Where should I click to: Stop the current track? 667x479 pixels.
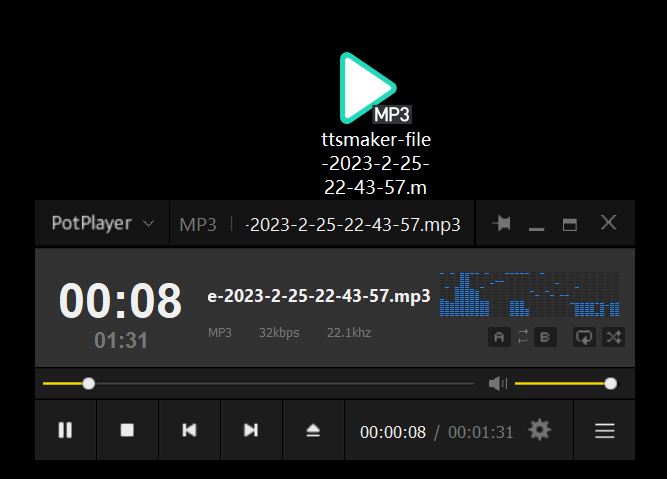[x=127, y=430]
